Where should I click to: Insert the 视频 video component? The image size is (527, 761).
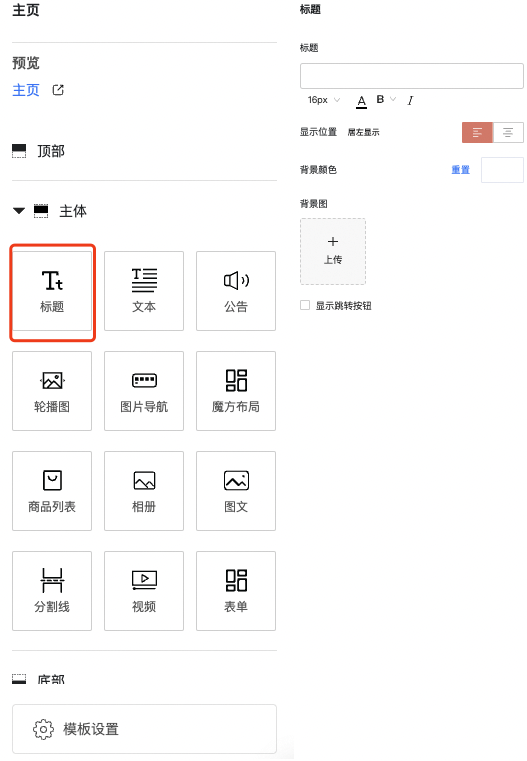click(x=144, y=591)
